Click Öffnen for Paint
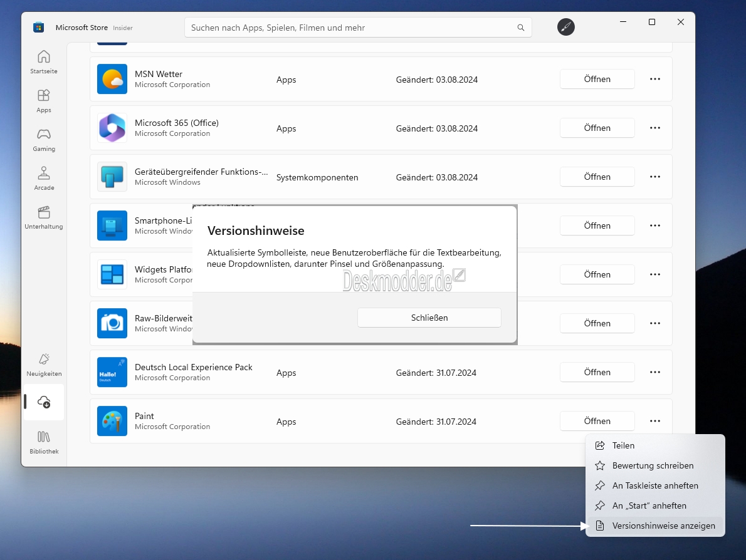The width and height of the screenshot is (746, 560). (x=597, y=421)
